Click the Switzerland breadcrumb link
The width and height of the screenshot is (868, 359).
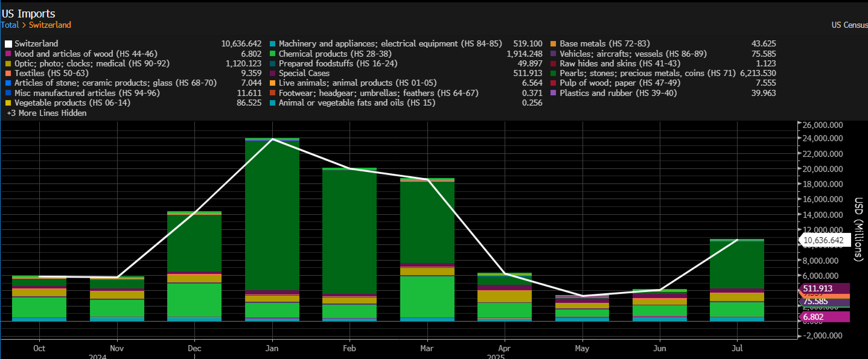point(50,25)
